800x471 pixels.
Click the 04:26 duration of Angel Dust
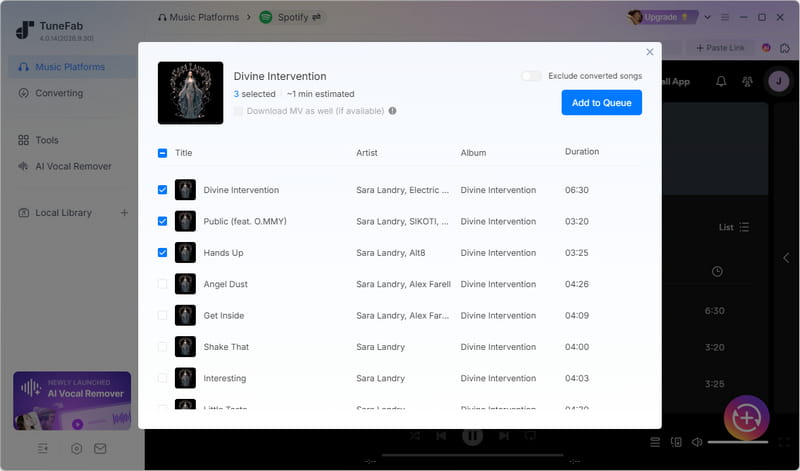click(x=577, y=284)
